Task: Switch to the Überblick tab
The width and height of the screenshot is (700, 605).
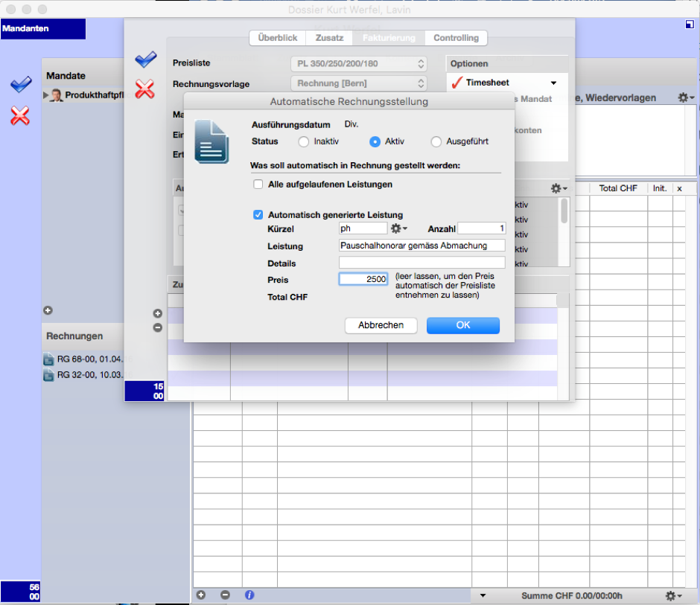Action: click(x=277, y=38)
